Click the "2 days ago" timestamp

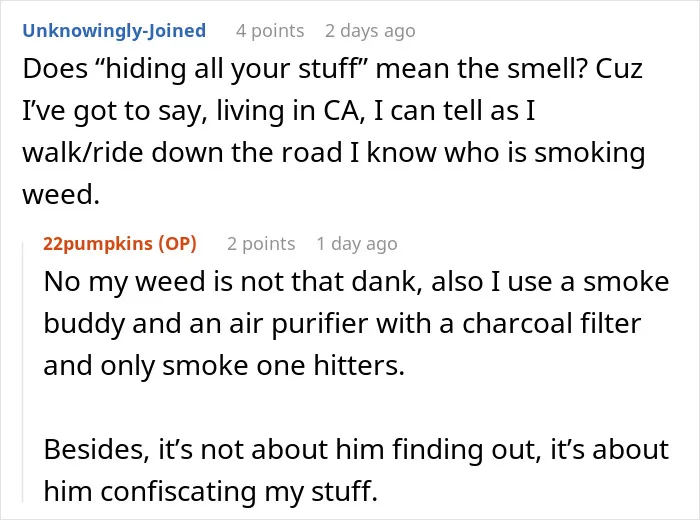[x=370, y=31]
